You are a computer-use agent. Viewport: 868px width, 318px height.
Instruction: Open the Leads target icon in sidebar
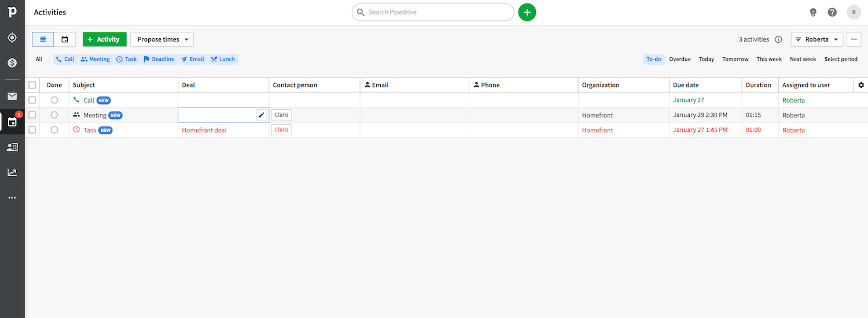click(x=12, y=38)
